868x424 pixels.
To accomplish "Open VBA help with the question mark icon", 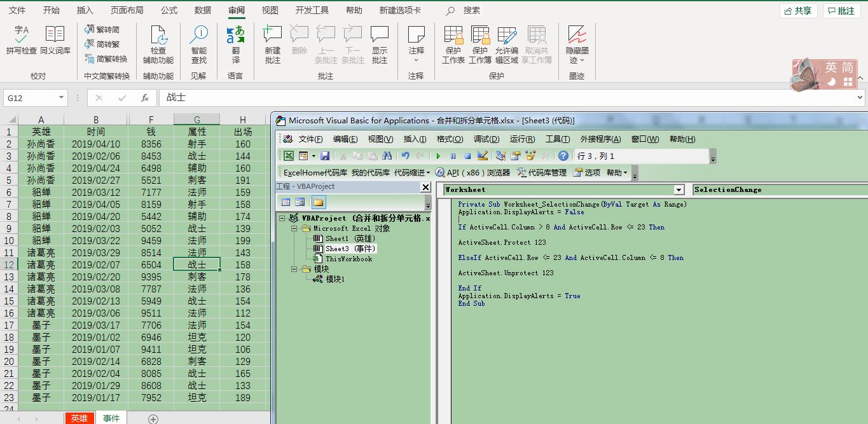I will [563, 156].
